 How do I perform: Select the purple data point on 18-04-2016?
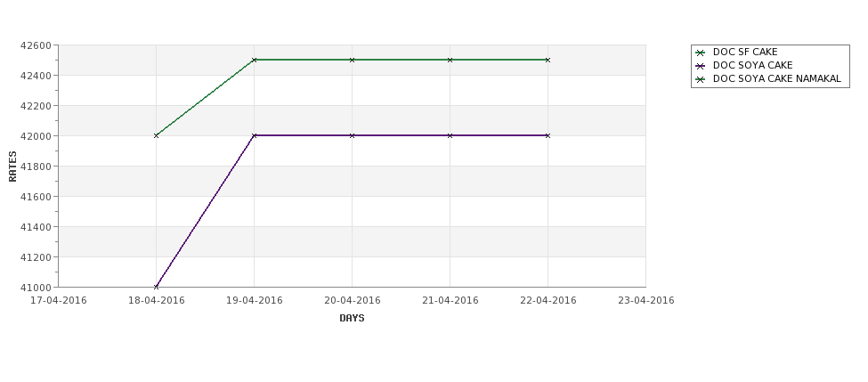click(x=156, y=287)
